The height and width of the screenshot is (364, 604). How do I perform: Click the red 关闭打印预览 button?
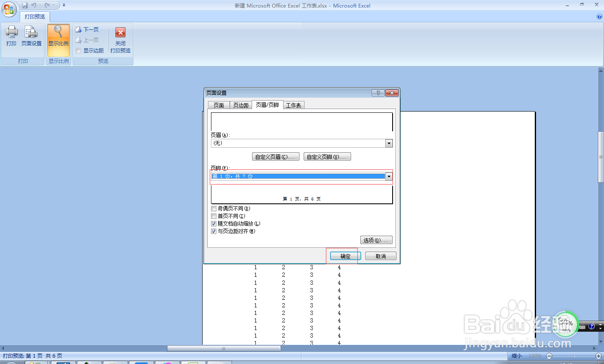(120, 40)
